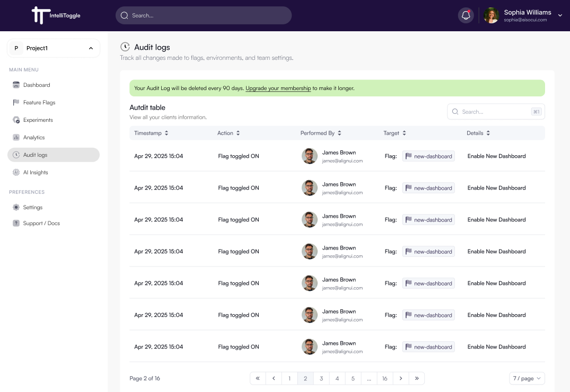
Task: Go to Feature Flags page
Action: (39, 102)
